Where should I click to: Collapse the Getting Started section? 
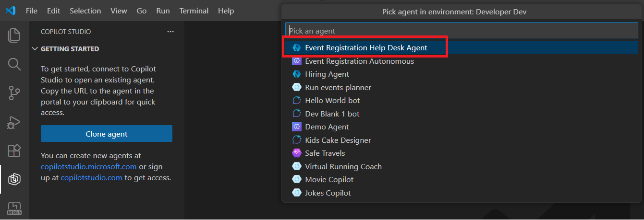(35, 49)
